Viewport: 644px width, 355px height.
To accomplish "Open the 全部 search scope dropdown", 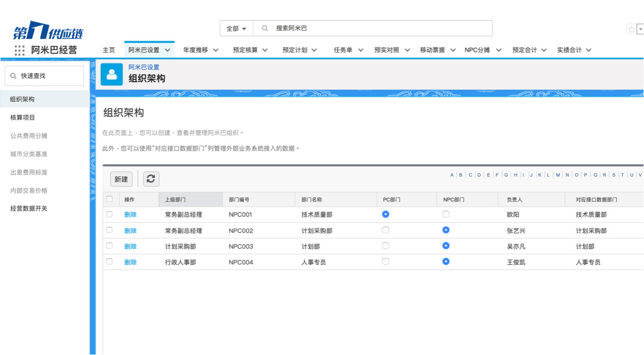I will (x=236, y=29).
